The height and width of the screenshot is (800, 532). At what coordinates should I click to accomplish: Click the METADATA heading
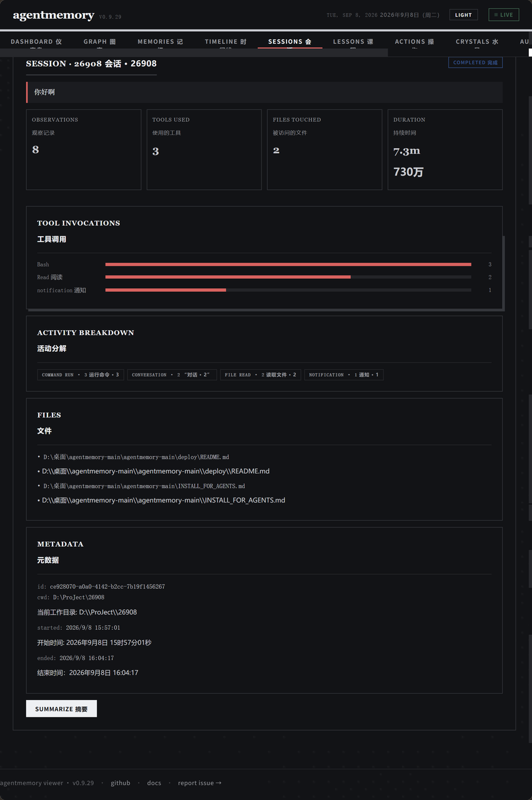pos(60,544)
